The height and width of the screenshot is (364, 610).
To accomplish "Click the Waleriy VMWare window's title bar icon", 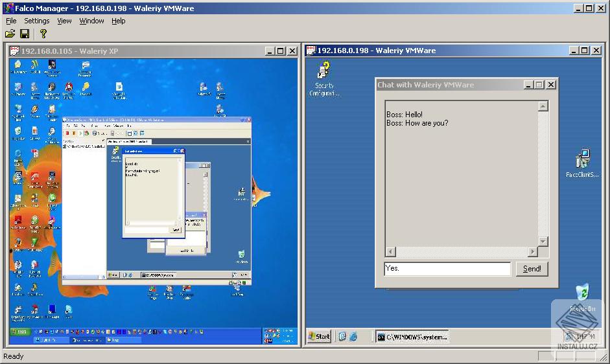I will 311,50.
